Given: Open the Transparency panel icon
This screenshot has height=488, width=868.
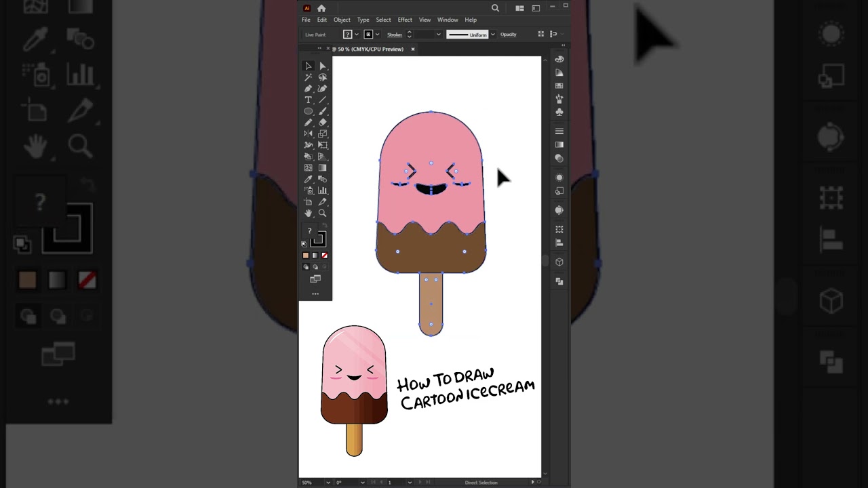Looking at the screenshot, I should pyautogui.click(x=559, y=158).
